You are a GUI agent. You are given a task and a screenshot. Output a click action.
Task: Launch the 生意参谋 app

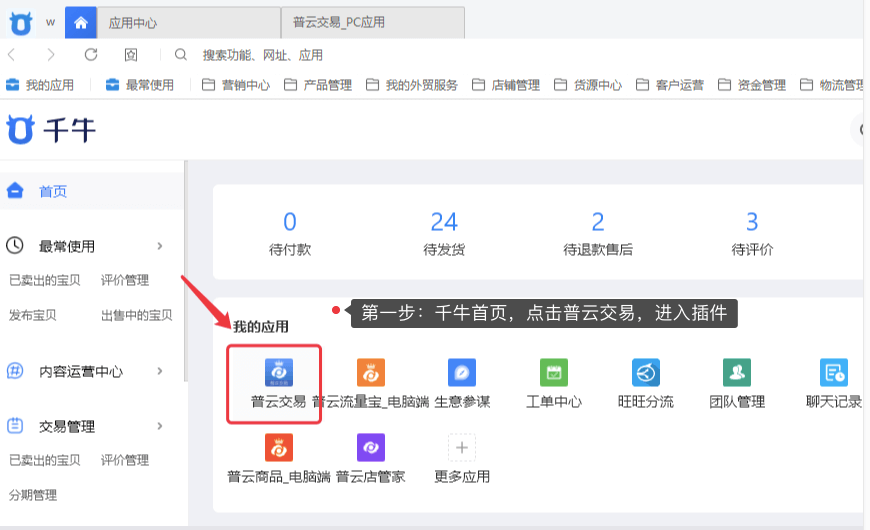tap(462, 372)
